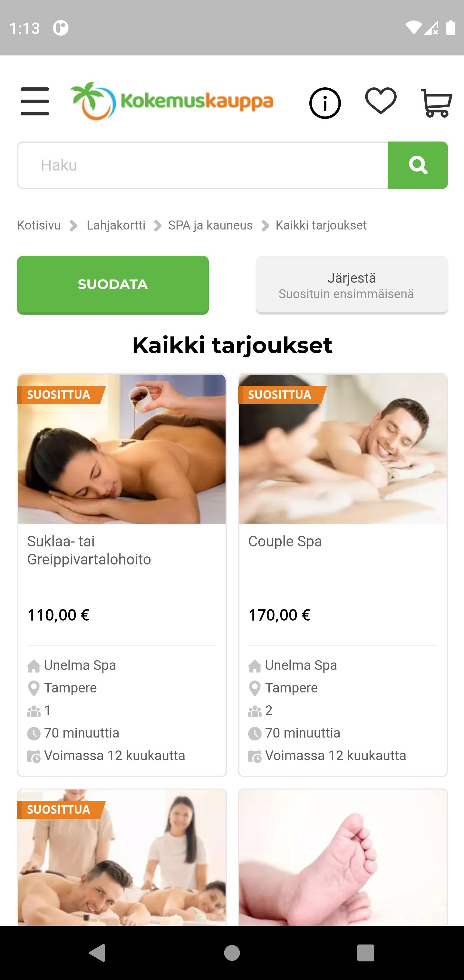Open Suklaa- tai Greippivartalohoito title
The width and height of the screenshot is (464, 980).
pyautogui.click(x=89, y=550)
